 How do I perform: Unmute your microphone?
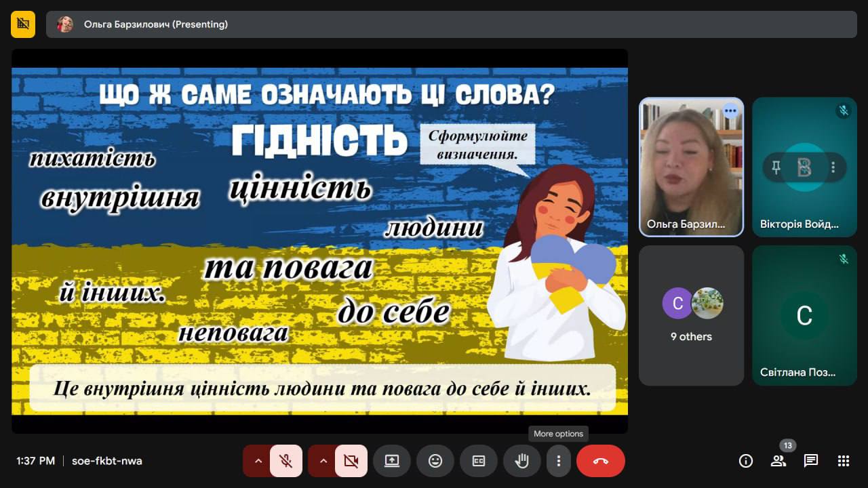(x=286, y=461)
